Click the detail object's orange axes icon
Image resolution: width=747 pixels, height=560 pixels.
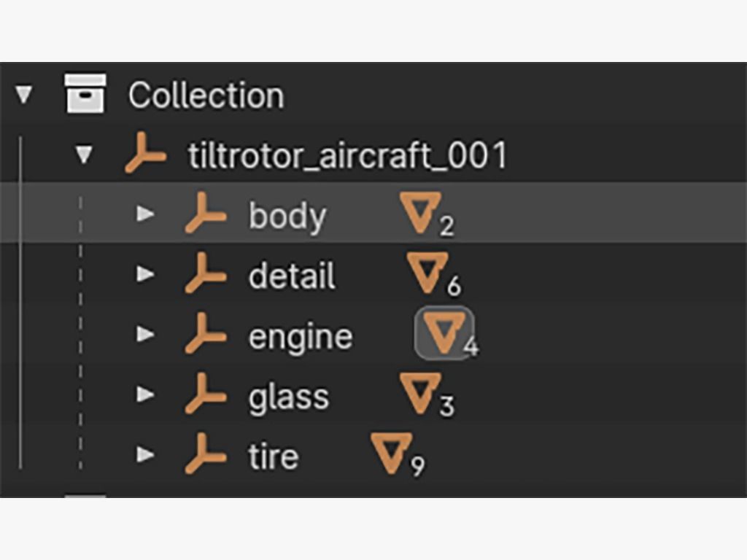[206, 276]
